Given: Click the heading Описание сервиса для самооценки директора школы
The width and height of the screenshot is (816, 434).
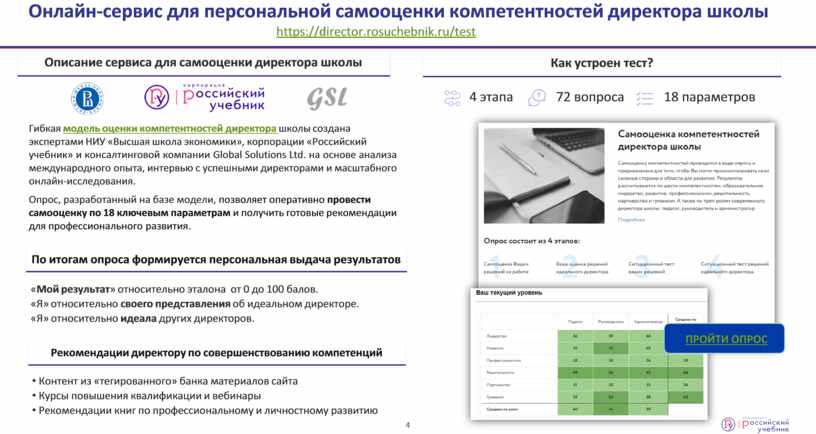Looking at the screenshot, I should click(203, 62).
